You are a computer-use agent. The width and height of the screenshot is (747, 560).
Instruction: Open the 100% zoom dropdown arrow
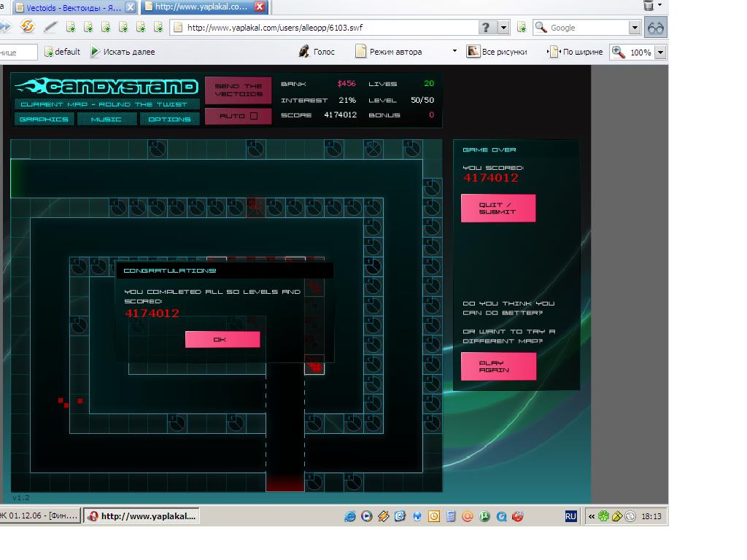(x=660, y=52)
